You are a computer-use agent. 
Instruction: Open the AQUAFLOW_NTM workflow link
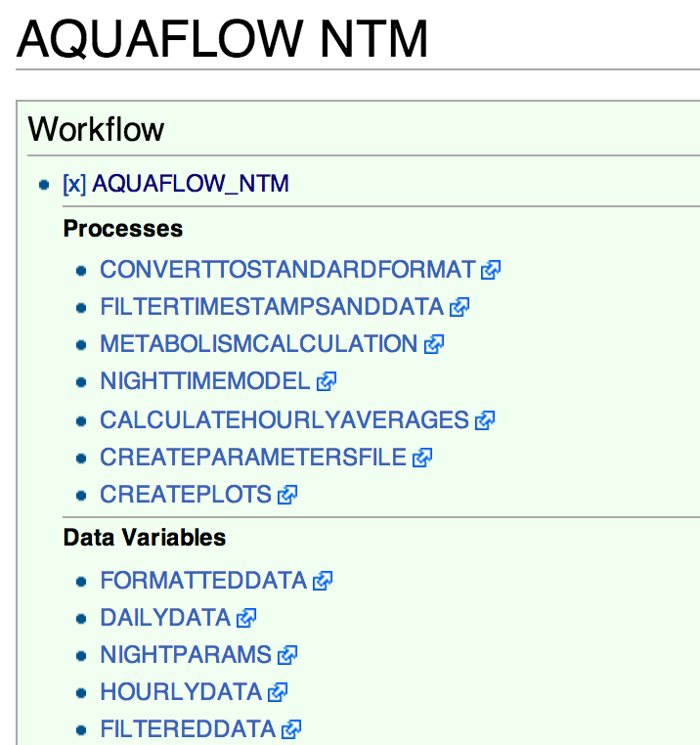(x=191, y=184)
